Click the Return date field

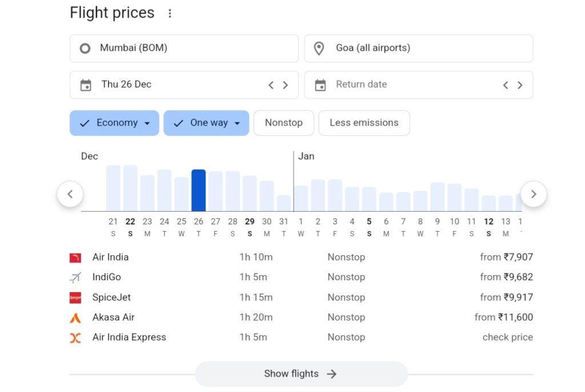(x=419, y=85)
